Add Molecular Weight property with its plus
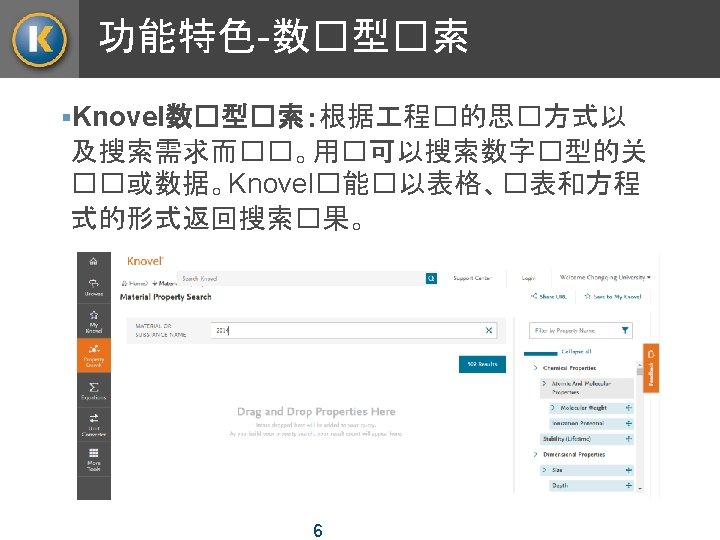 pyautogui.click(x=629, y=408)
